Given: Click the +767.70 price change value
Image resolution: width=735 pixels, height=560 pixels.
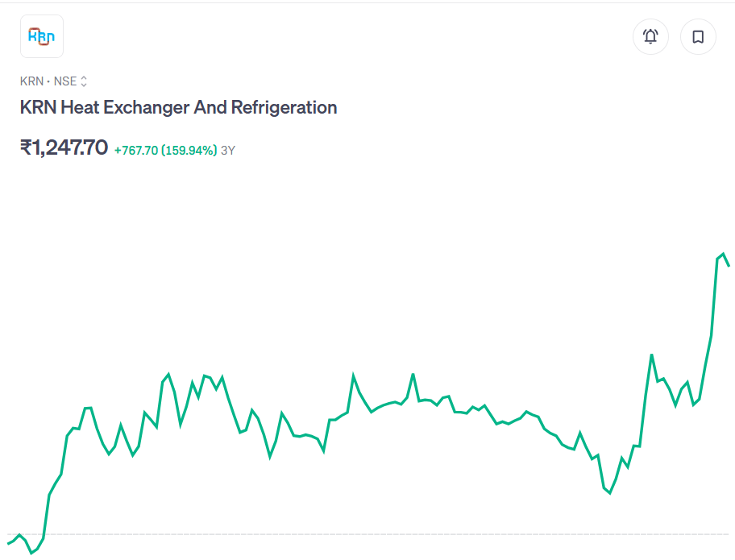Looking at the screenshot, I should 136,150.
